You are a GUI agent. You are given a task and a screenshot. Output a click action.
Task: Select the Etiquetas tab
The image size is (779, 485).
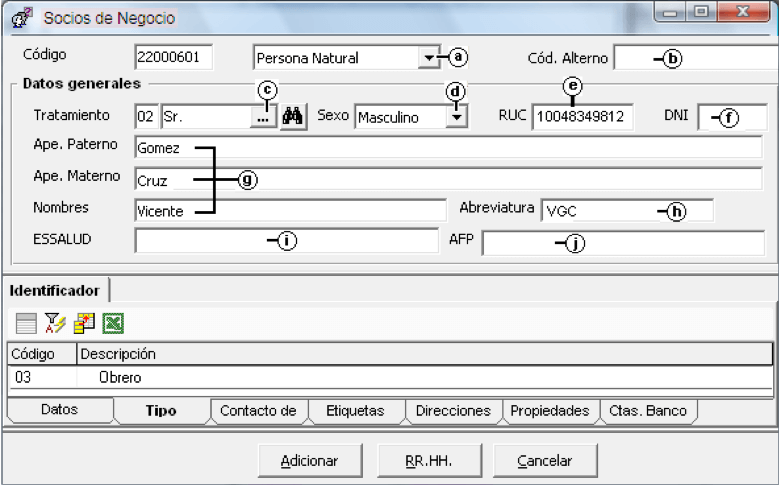click(356, 411)
